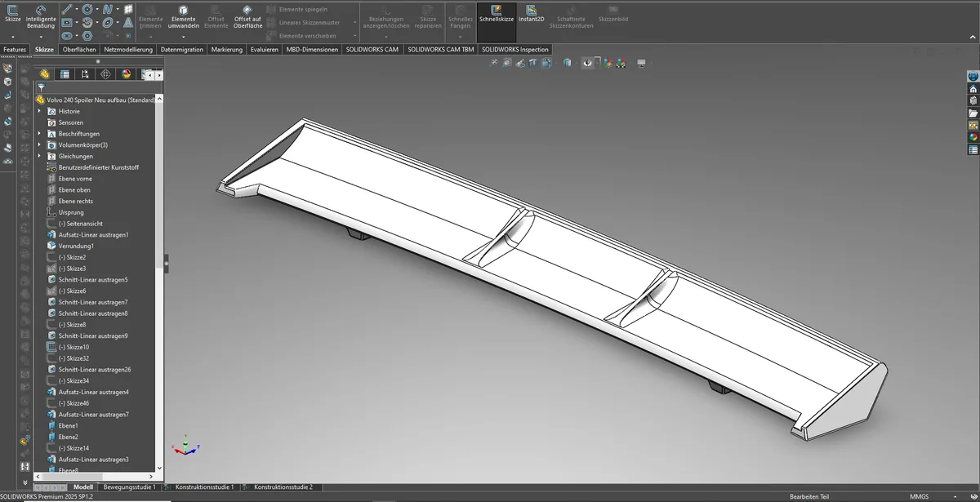The width and height of the screenshot is (980, 502).
Task: Click the feature tree vertical scrollbar
Action: pos(160,282)
